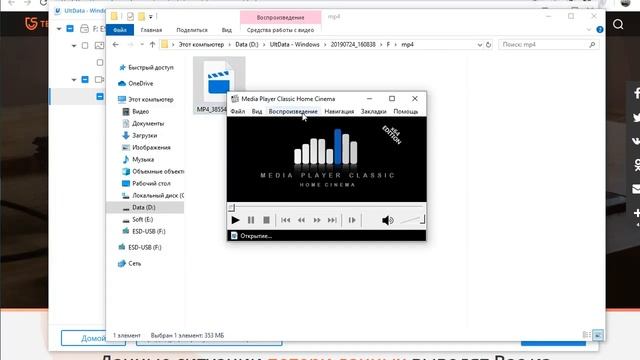Skip to previous track button
The height and width of the screenshot is (360, 640).
(x=285, y=220)
